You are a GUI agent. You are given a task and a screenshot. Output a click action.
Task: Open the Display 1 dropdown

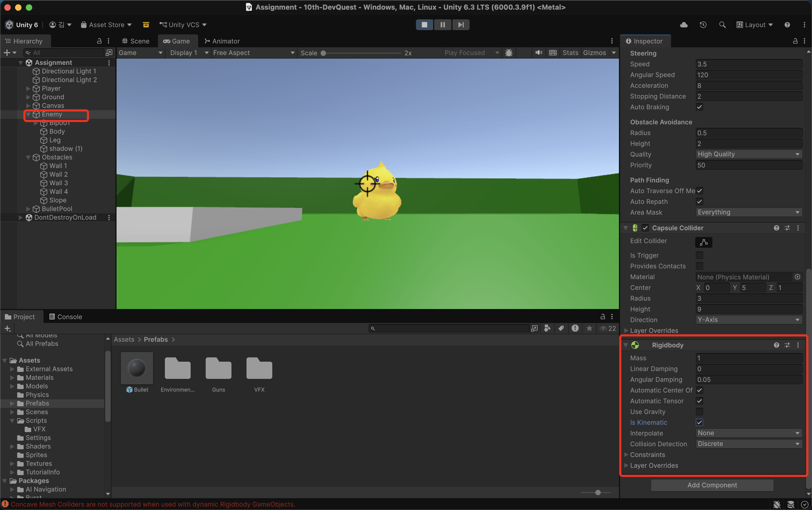[189, 53]
